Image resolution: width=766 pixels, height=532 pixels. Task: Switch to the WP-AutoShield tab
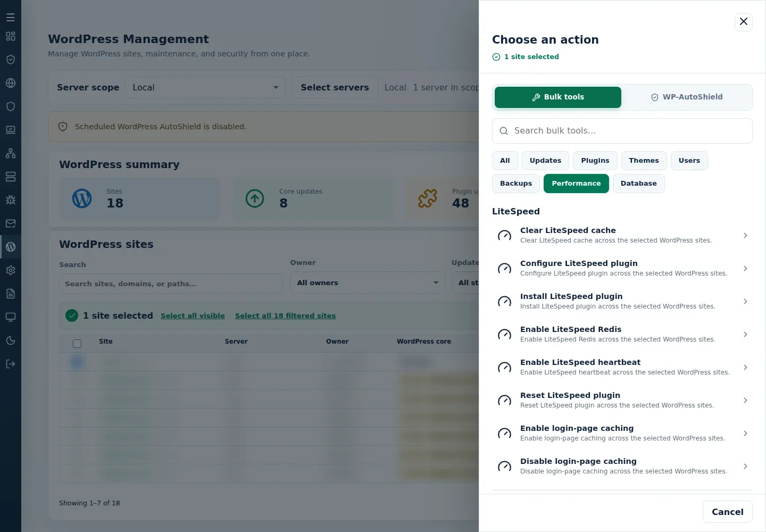point(687,97)
